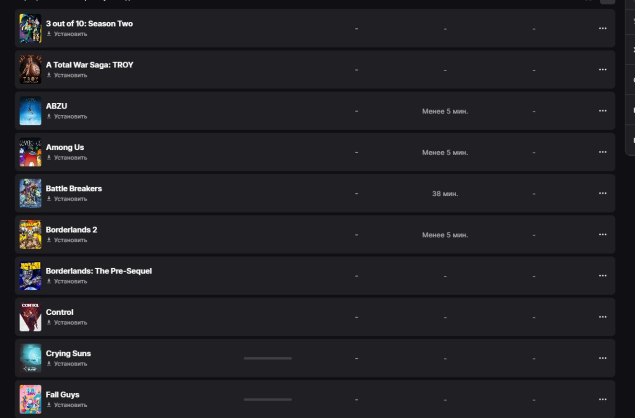The width and height of the screenshot is (635, 418).
Task: Select the 3 out of 10: Season Two thumbnail
Action: (30, 29)
